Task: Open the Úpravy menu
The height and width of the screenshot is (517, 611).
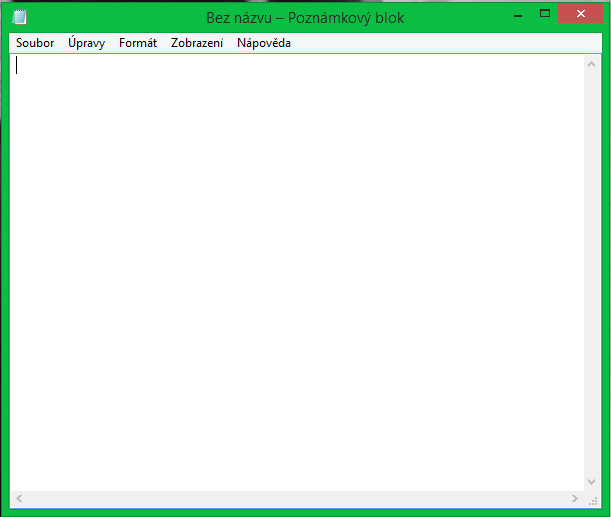Action: coord(87,43)
